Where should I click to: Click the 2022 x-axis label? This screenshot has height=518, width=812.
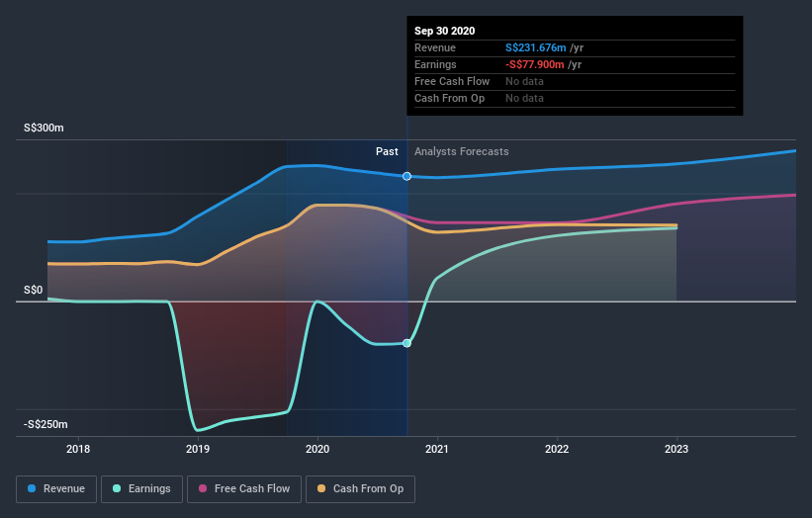point(557,449)
